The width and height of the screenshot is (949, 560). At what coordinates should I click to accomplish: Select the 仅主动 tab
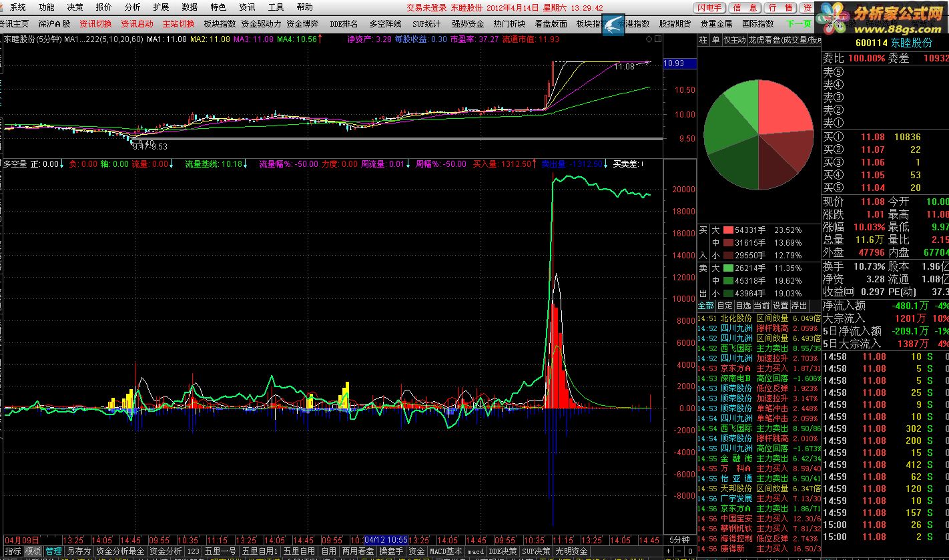coord(734,40)
